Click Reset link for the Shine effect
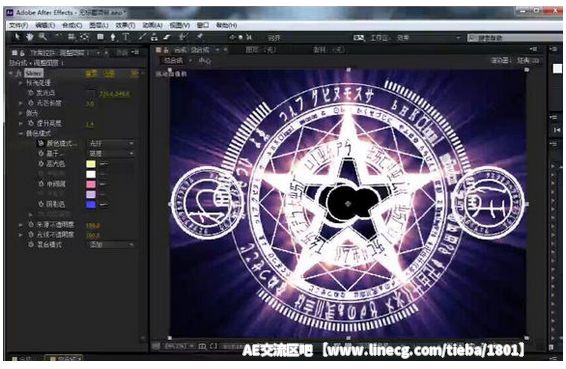The height and width of the screenshot is (369, 566). 91,74
